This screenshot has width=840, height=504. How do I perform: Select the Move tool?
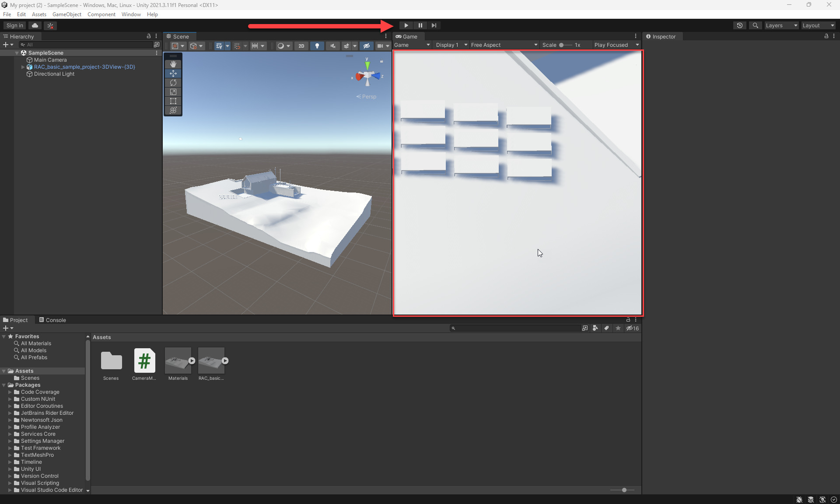coord(173,73)
